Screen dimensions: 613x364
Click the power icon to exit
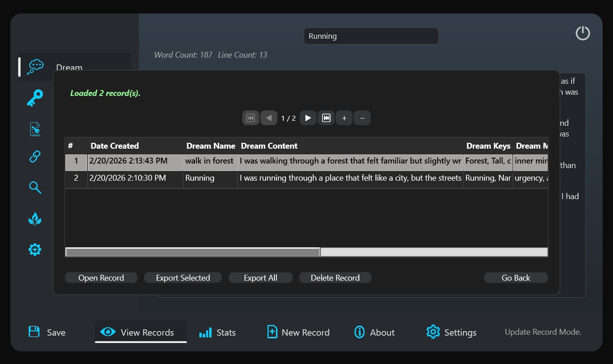tap(583, 33)
